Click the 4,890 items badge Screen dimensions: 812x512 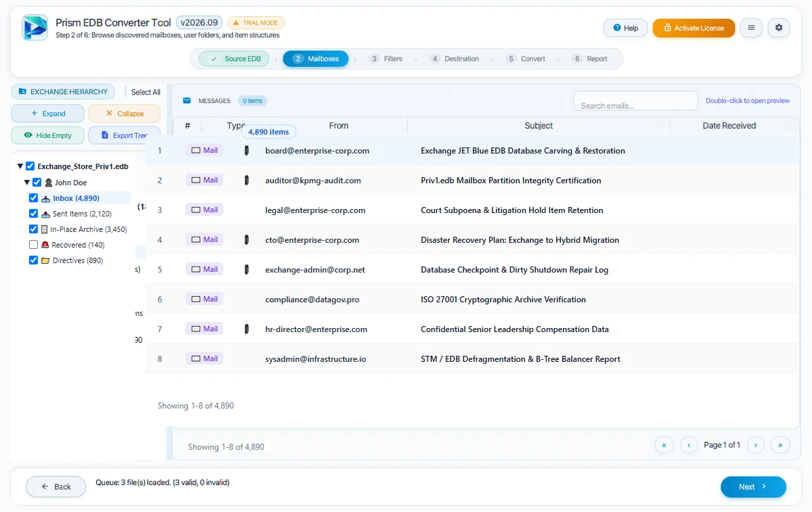269,132
